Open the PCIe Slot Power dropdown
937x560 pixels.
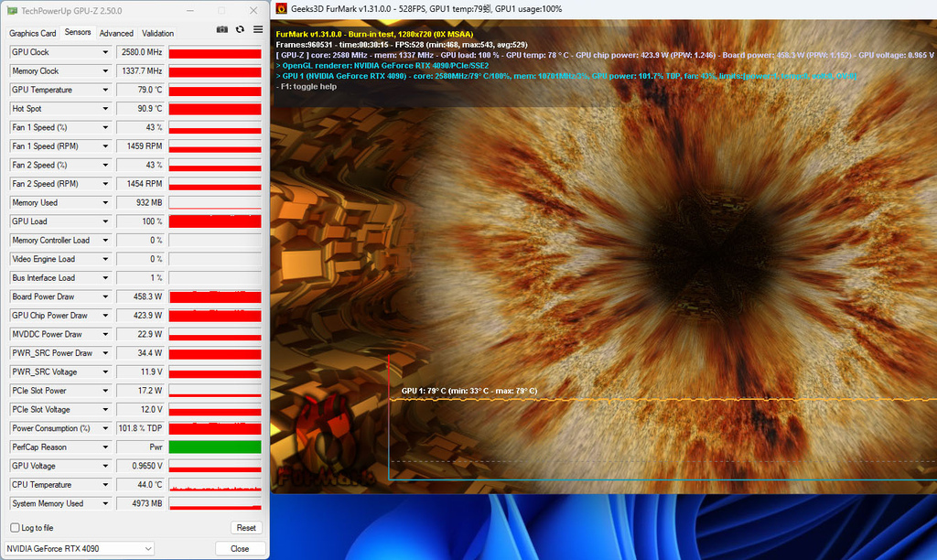[105, 391]
